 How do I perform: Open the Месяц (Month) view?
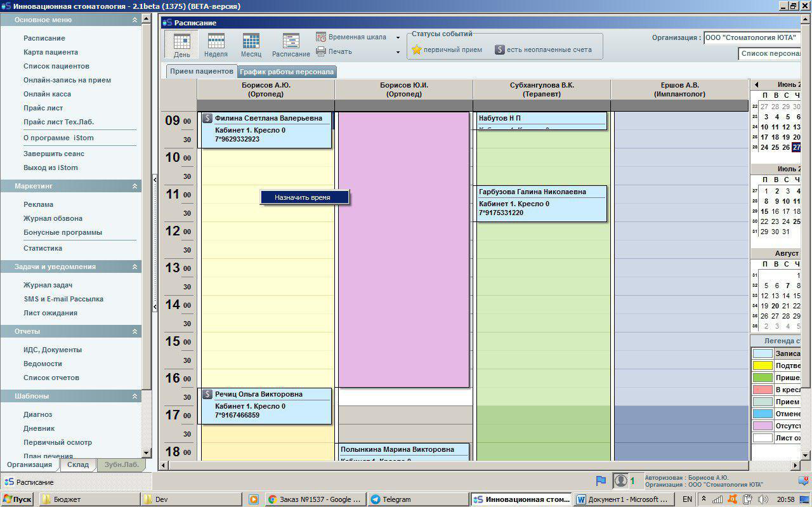tap(251, 45)
